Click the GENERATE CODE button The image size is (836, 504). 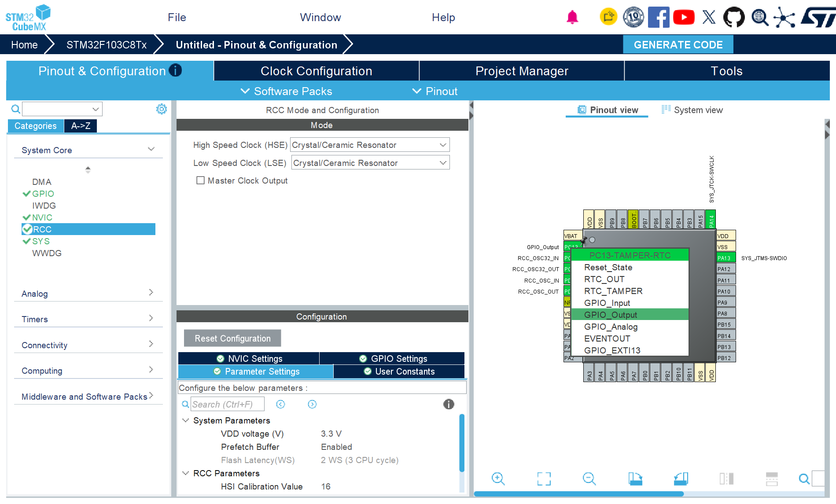click(x=678, y=44)
